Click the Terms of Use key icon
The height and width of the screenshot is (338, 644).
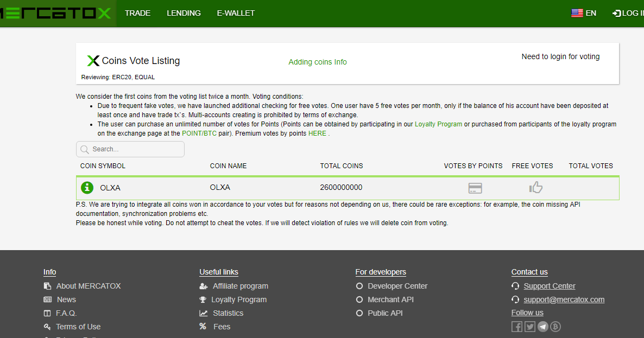pyautogui.click(x=47, y=327)
